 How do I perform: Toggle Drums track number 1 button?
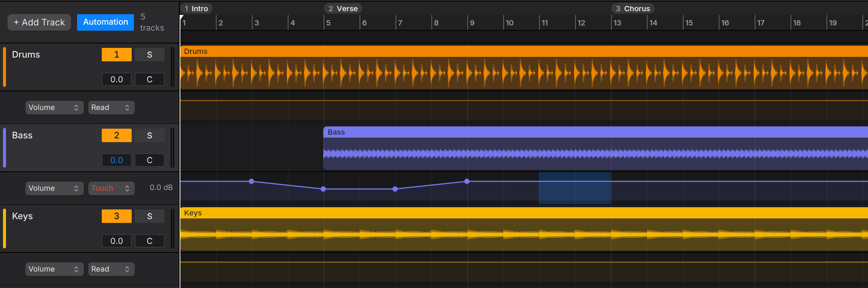[x=117, y=55]
